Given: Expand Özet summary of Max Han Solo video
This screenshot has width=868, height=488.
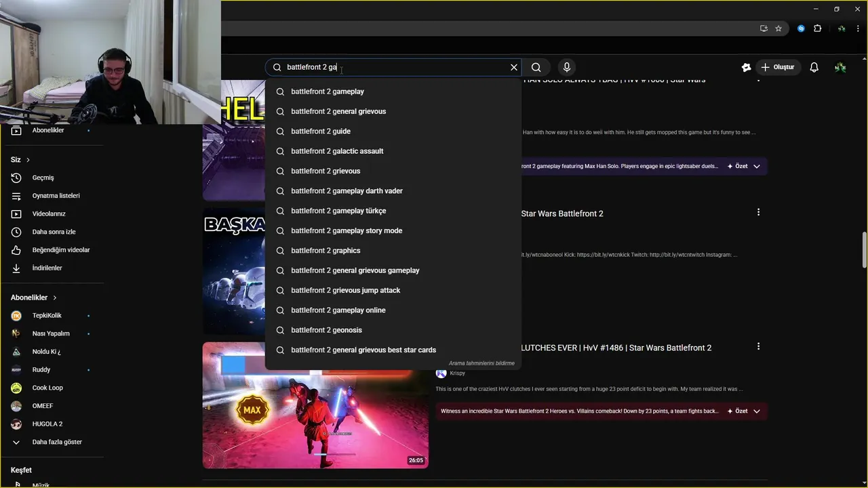Looking at the screenshot, I should click(743, 166).
